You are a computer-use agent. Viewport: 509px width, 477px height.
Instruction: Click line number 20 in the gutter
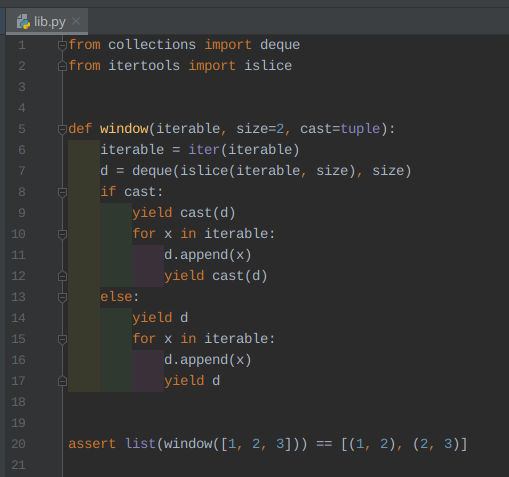pyautogui.click(x=18, y=444)
